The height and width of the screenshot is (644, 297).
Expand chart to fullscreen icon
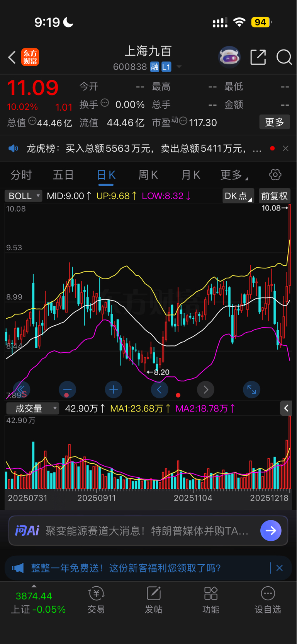[x=251, y=389]
